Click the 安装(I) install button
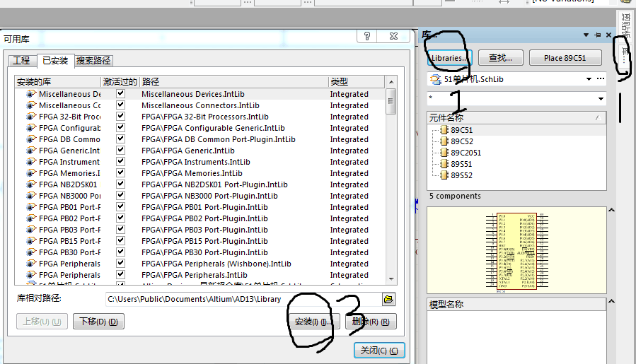The image size is (636, 364). point(313,322)
